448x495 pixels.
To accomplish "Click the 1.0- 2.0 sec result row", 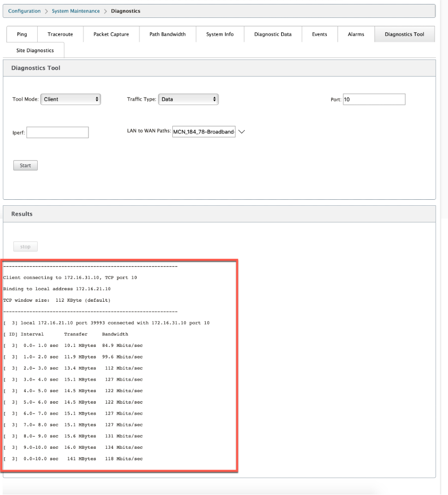I will click(73, 357).
